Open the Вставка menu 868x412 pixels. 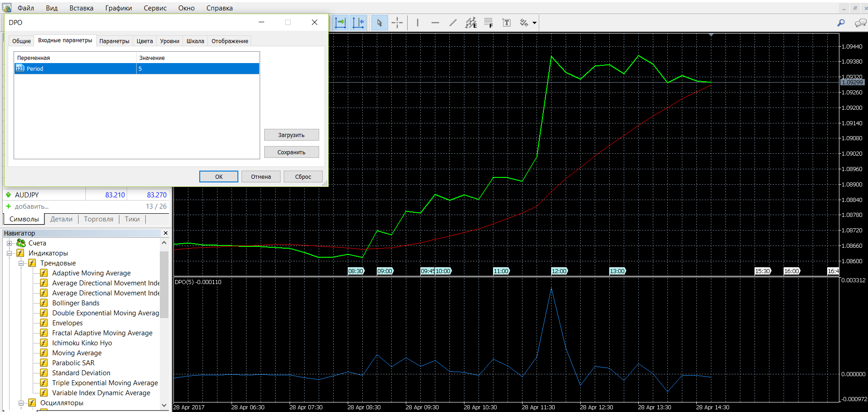(x=81, y=8)
